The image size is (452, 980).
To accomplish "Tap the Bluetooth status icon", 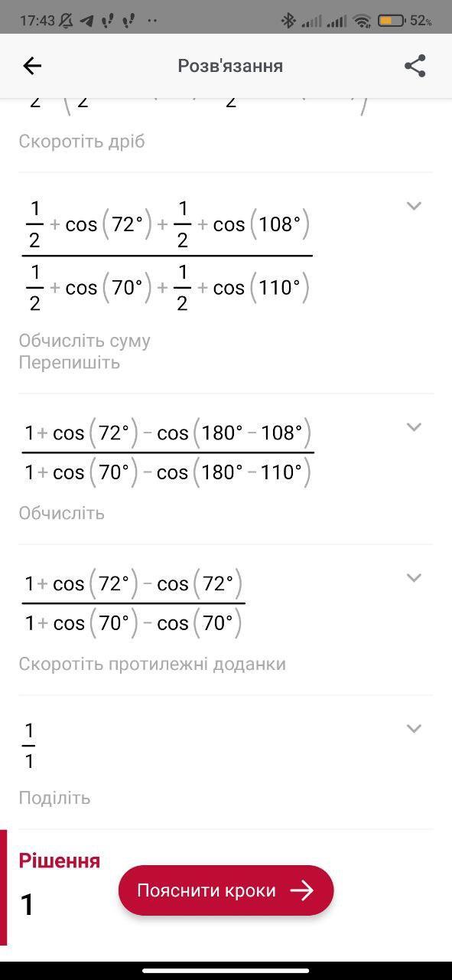I will click(x=288, y=21).
